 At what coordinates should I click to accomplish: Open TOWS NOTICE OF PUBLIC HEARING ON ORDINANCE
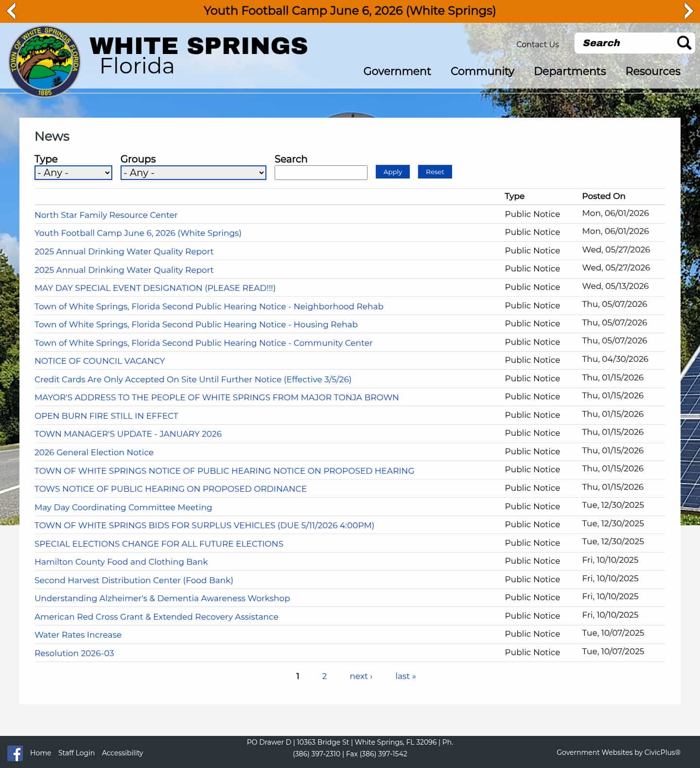pos(170,489)
